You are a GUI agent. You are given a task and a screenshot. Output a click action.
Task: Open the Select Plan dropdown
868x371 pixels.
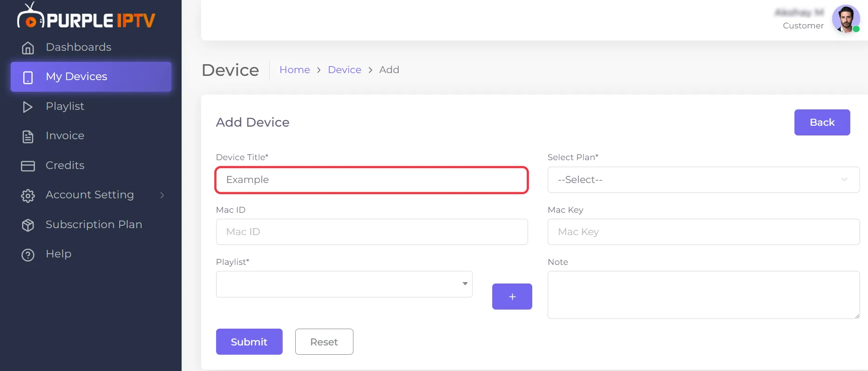click(x=704, y=180)
